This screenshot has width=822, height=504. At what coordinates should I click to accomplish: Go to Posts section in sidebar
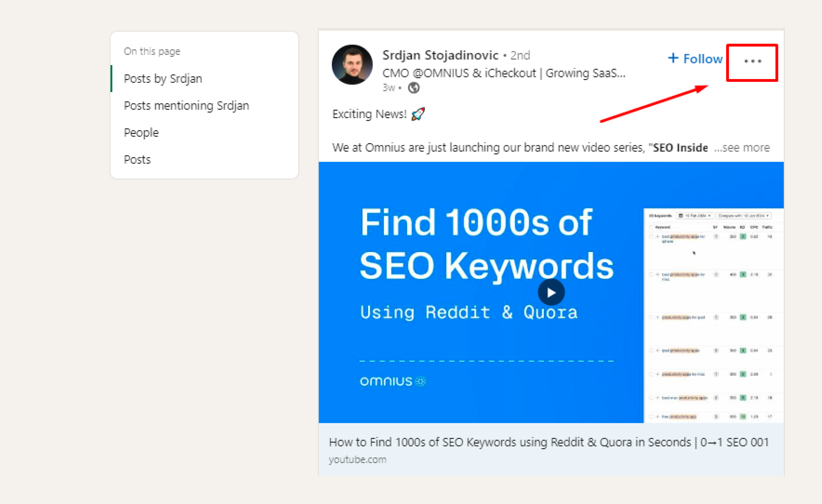pyautogui.click(x=137, y=160)
